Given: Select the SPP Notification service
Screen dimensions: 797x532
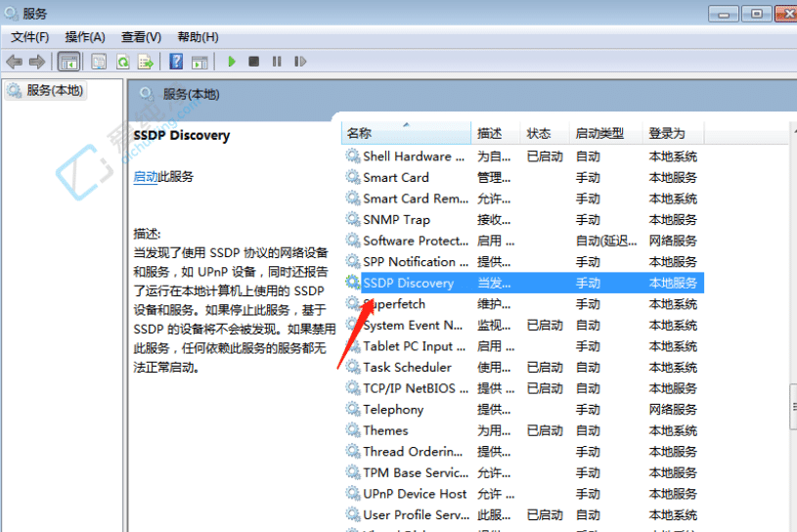Looking at the screenshot, I should [x=523, y=262].
